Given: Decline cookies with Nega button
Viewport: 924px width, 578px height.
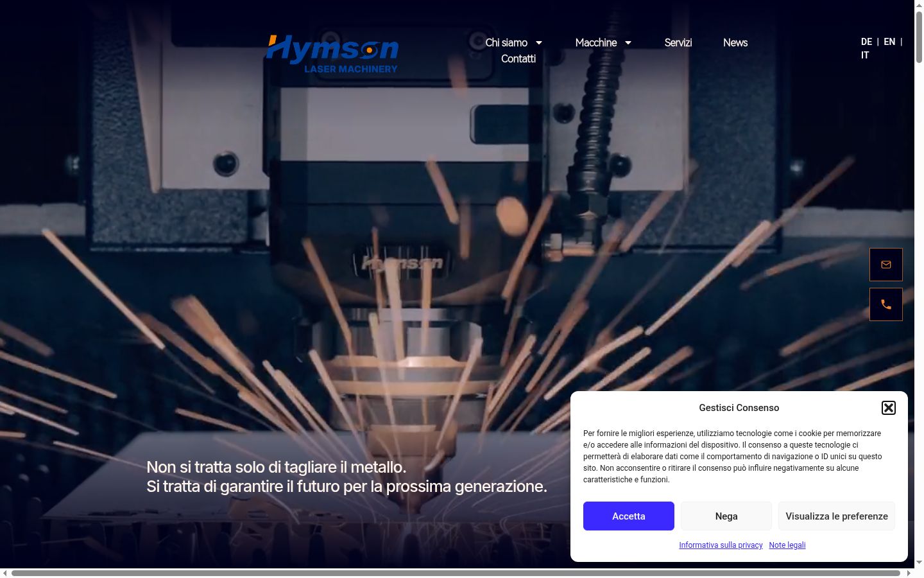Looking at the screenshot, I should (x=726, y=516).
